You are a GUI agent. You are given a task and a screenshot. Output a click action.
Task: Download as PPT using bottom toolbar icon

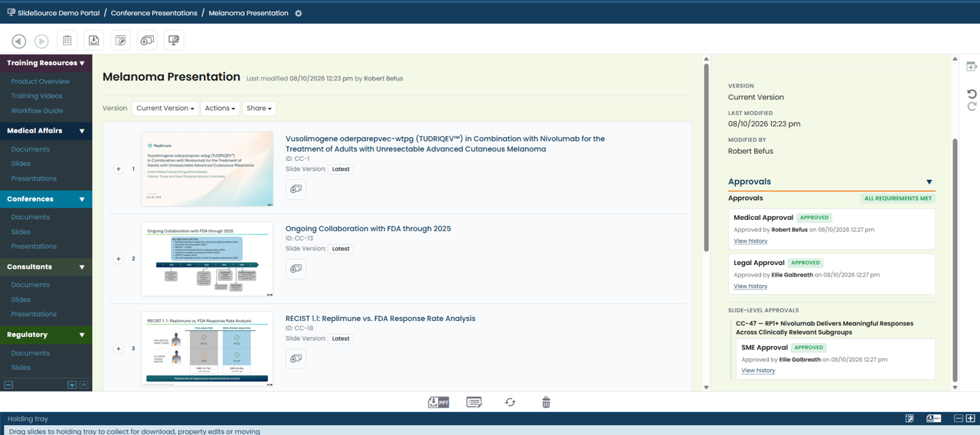[439, 402]
